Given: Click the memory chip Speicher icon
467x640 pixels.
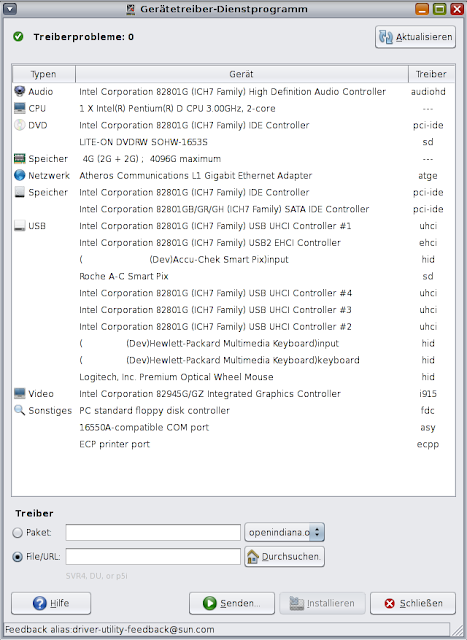Looking at the screenshot, I should (x=19, y=158).
